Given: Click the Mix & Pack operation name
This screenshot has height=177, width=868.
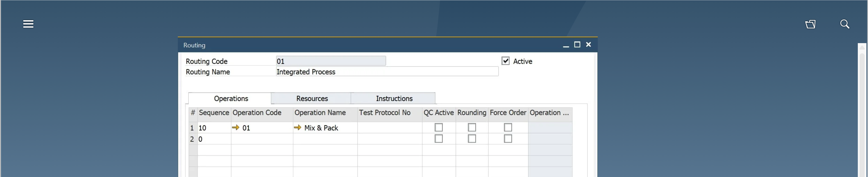Looking at the screenshot, I should 321,128.
